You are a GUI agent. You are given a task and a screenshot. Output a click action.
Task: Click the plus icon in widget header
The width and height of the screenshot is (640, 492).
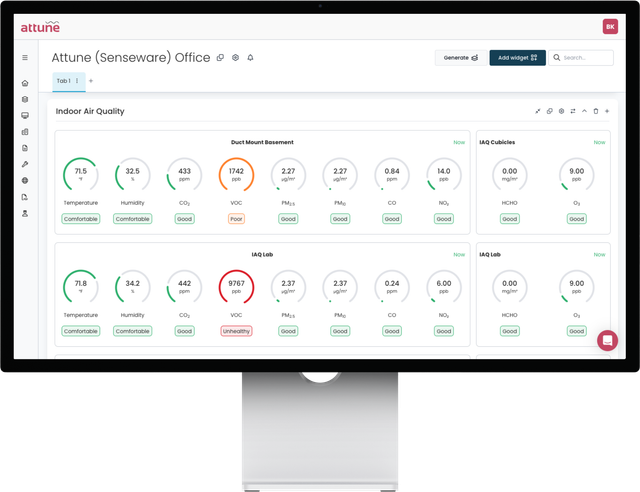607,111
